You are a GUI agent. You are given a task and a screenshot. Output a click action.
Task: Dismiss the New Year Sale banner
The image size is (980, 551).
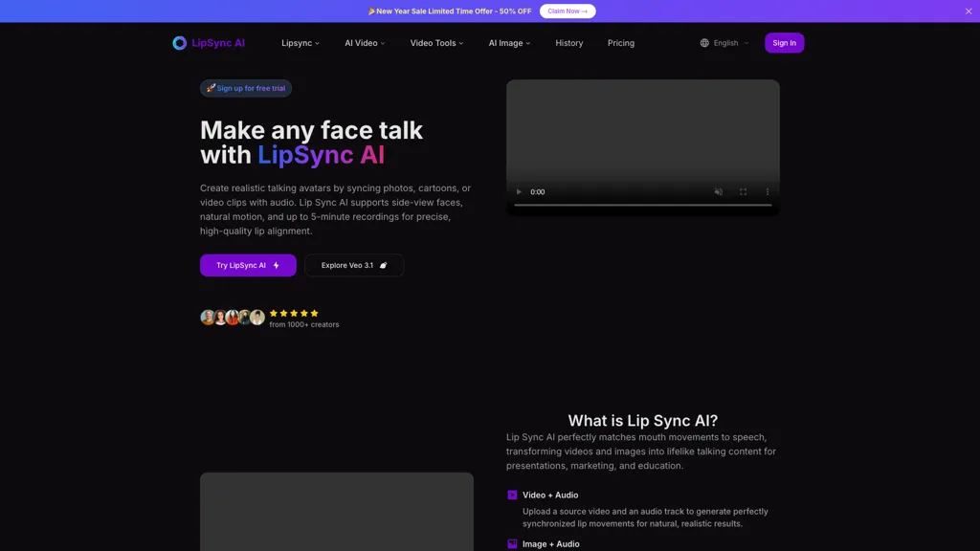969,11
